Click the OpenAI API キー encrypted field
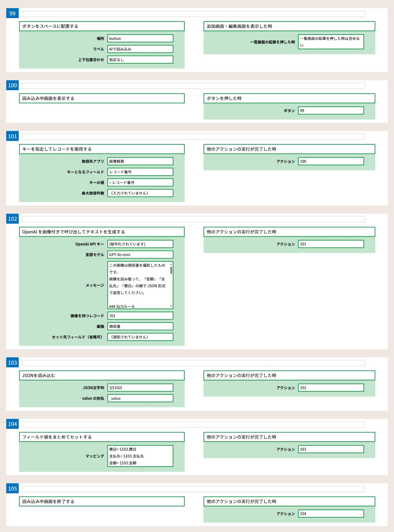This screenshot has height=532, width=394. tap(140, 244)
